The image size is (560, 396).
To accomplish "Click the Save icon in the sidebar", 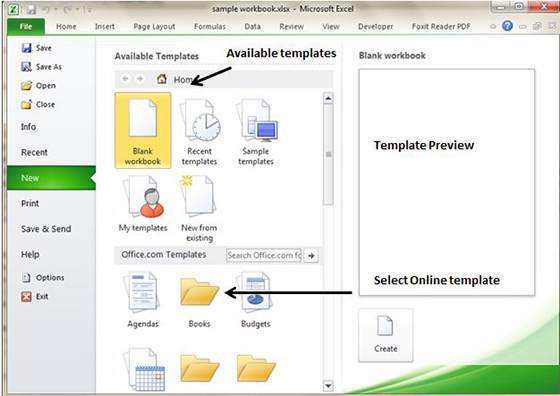I will pyautogui.click(x=26, y=48).
